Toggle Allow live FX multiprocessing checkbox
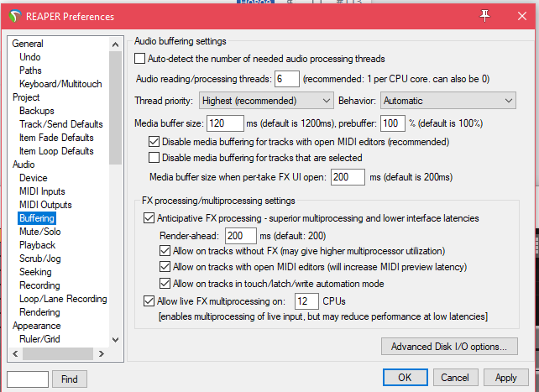This screenshot has width=539, height=392. pyautogui.click(x=149, y=301)
